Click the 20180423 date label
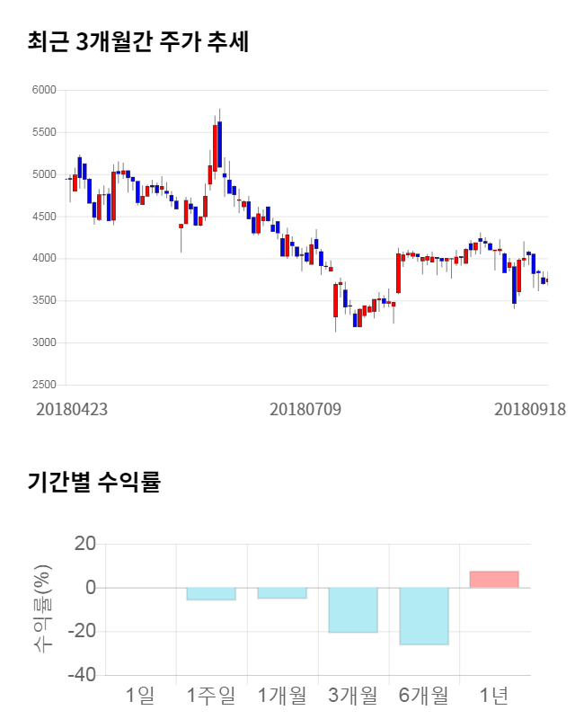 tap(72, 409)
